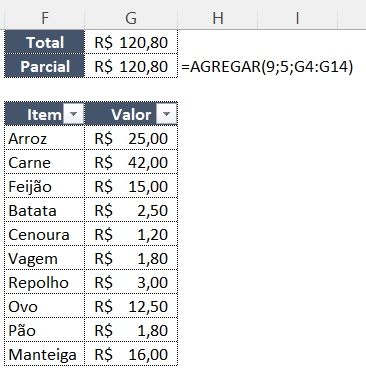Select the Parcial value cell with AGREGAR result
Viewport: 366px width, 376px height.
click(131, 66)
